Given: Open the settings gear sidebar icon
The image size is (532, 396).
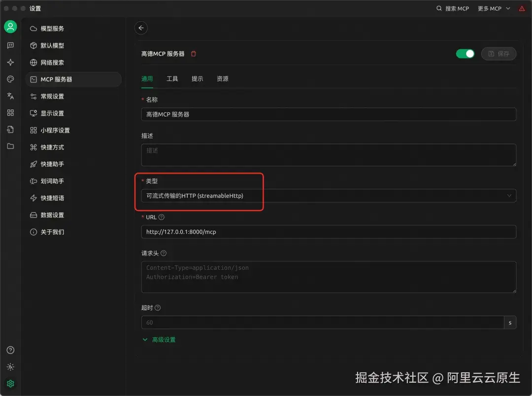Looking at the screenshot, I should [x=10, y=384].
